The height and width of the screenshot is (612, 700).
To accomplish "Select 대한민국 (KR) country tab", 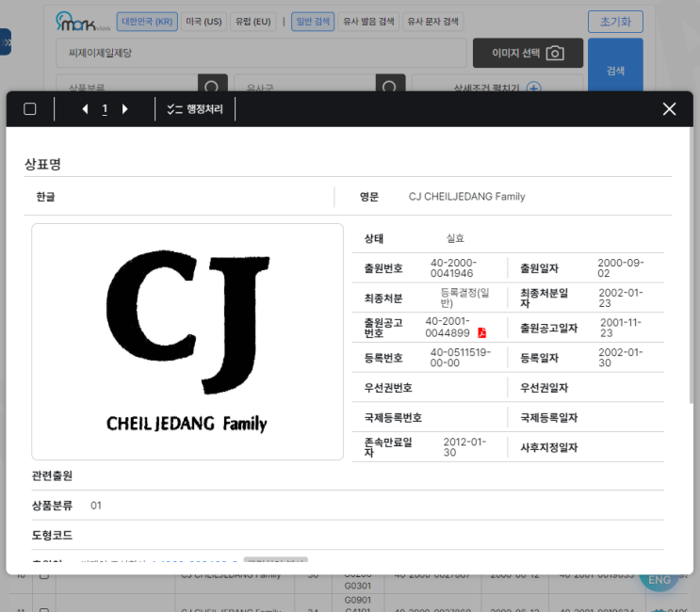I will pos(147,22).
